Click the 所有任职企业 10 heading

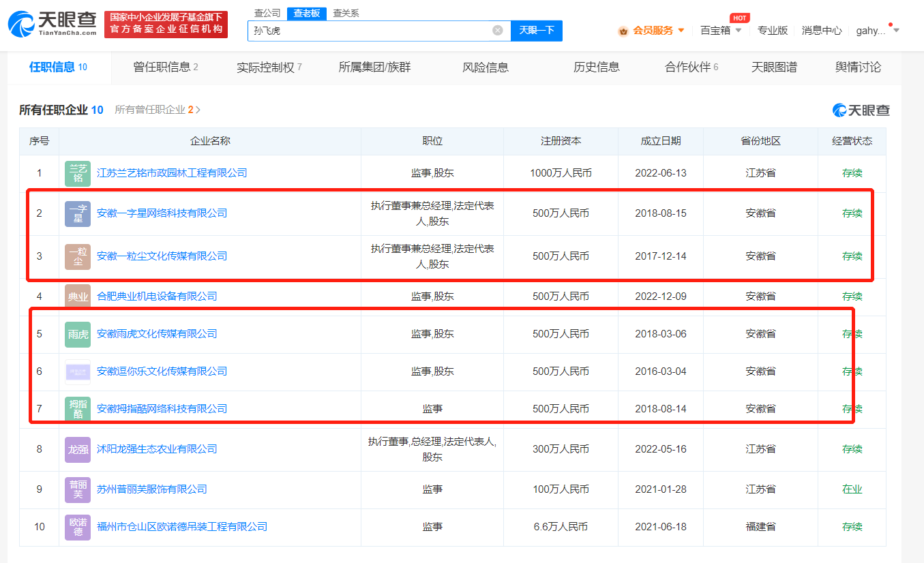pos(61,110)
